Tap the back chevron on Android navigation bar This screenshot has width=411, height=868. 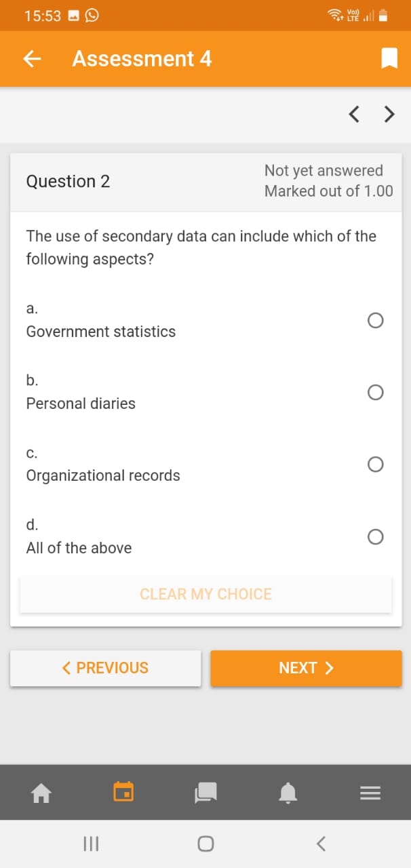point(321,844)
